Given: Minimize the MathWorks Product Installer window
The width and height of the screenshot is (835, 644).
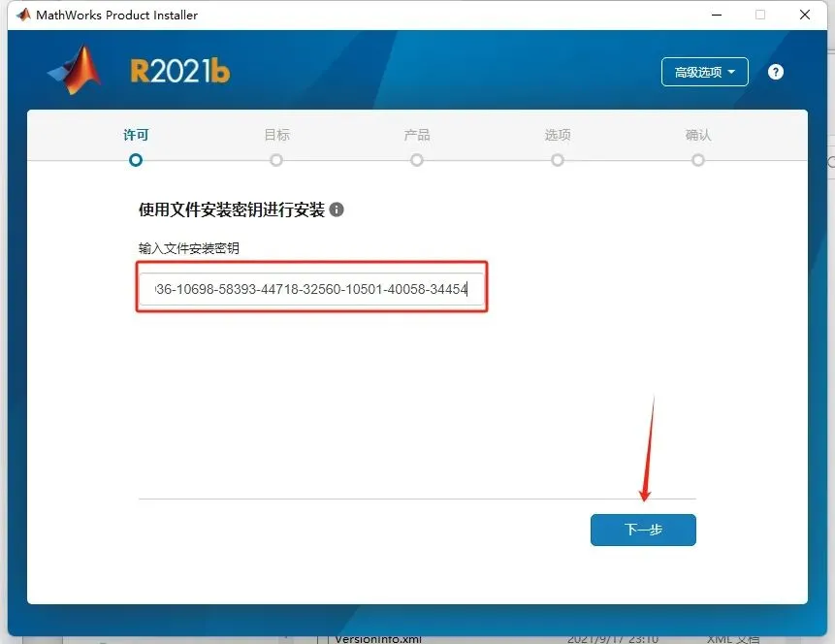Looking at the screenshot, I should click(717, 15).
